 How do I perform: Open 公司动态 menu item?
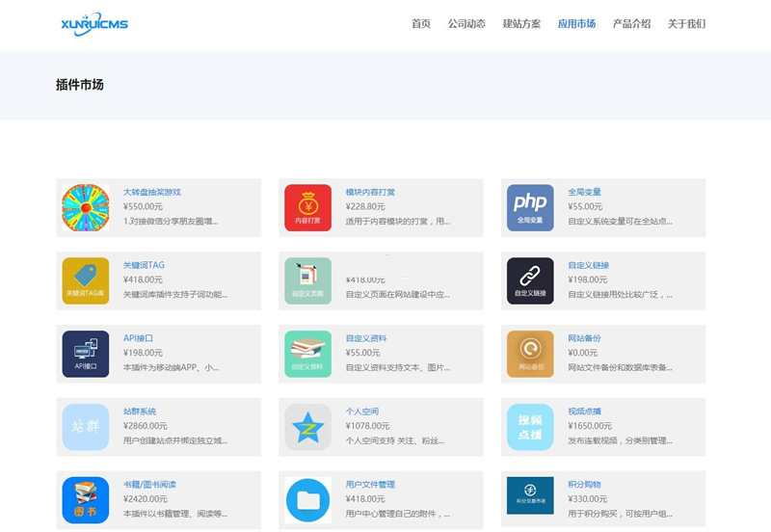[466, 23]
